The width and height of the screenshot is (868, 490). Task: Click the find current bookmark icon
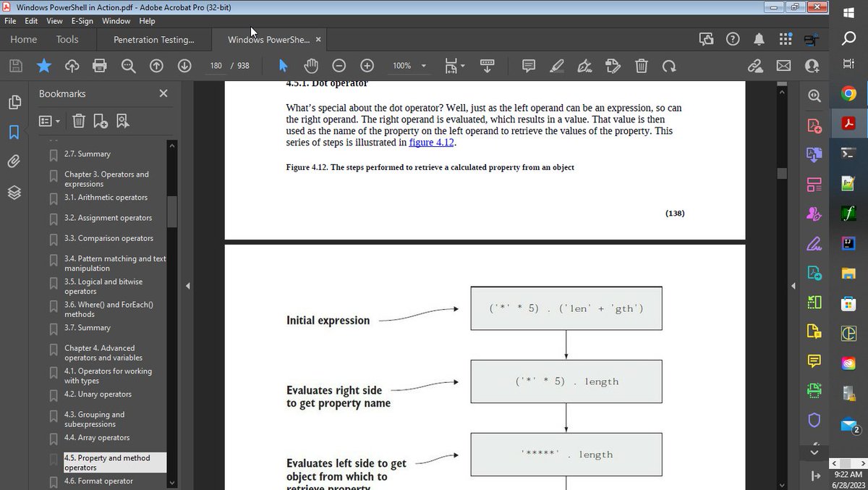123,121
